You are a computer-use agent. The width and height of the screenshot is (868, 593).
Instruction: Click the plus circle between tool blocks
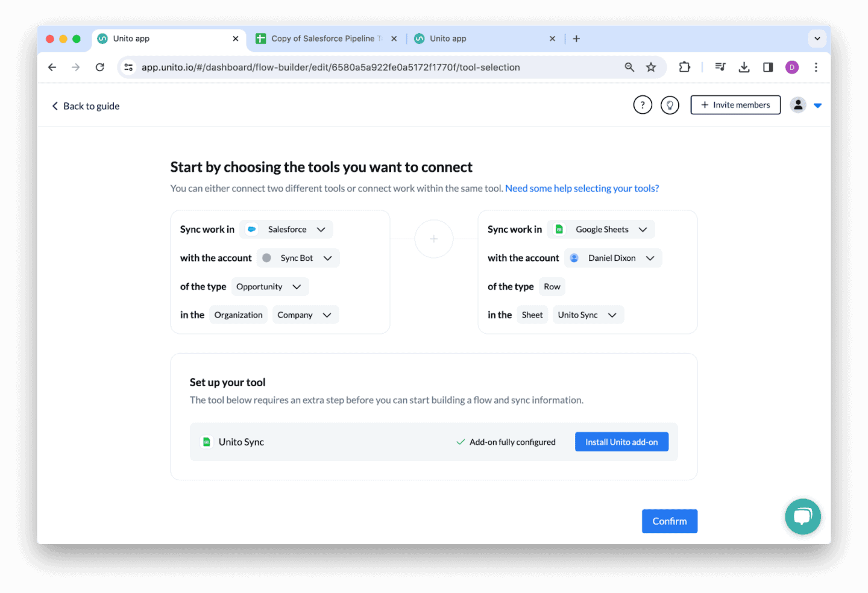click(x=433, y=239)
